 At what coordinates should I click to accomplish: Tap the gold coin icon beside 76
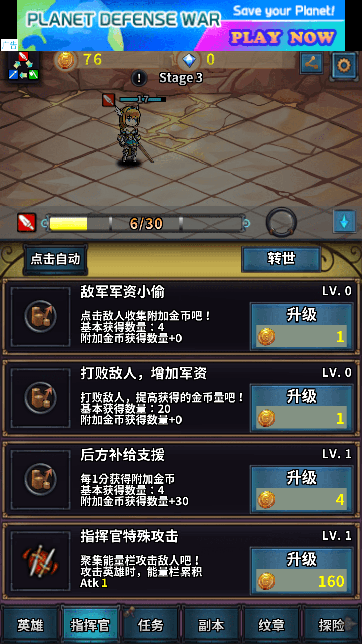tap(66, 61)
